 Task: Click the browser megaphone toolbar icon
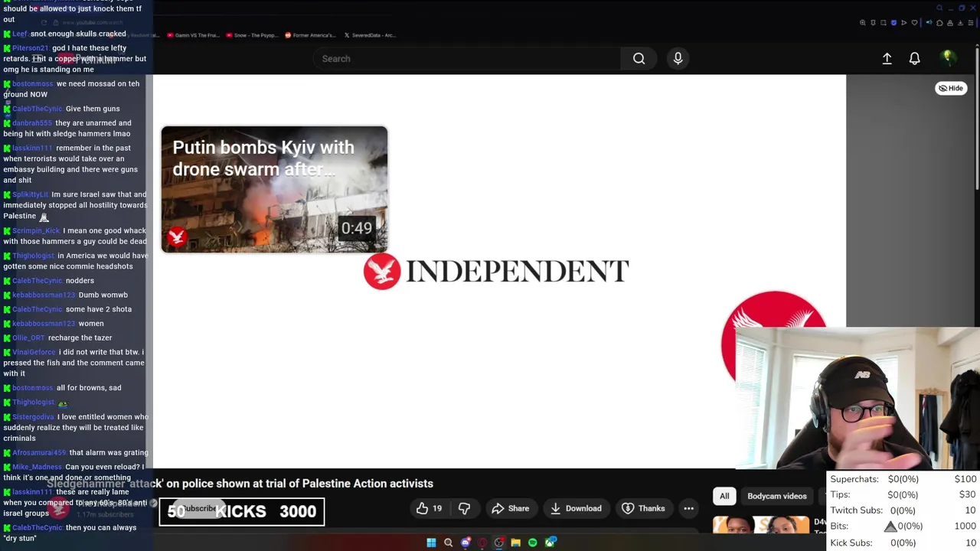pos(929,22)
